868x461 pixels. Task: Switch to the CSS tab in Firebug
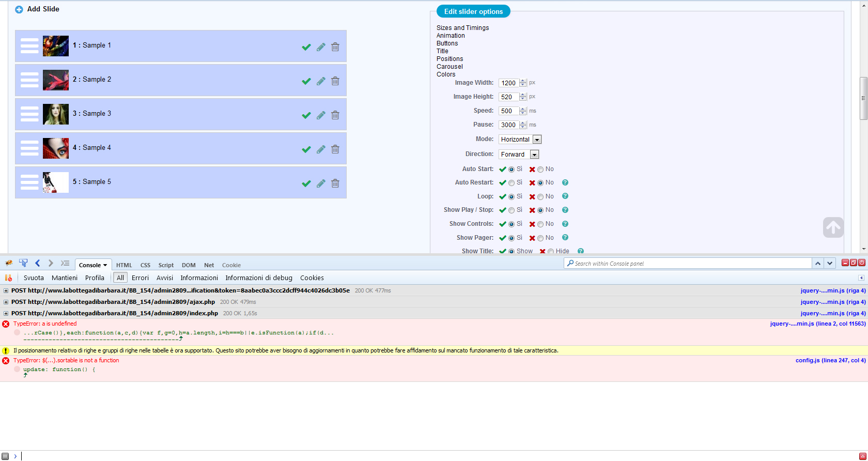tap(146, 265)
